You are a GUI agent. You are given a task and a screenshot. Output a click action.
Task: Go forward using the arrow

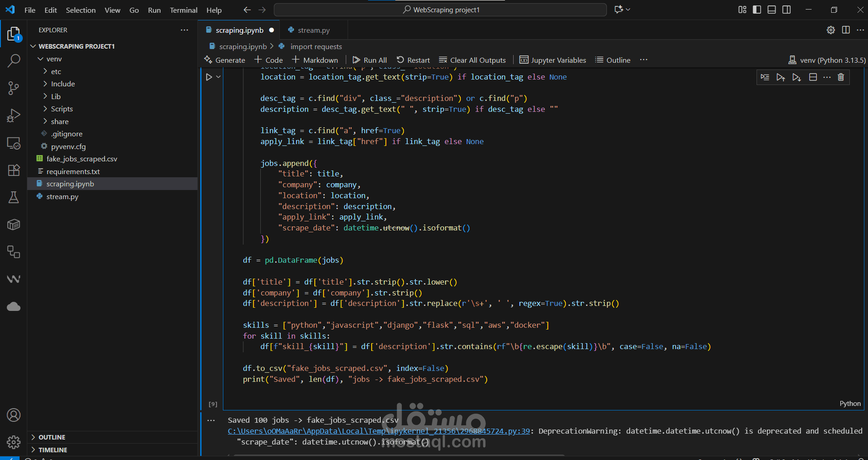point(262,10)
